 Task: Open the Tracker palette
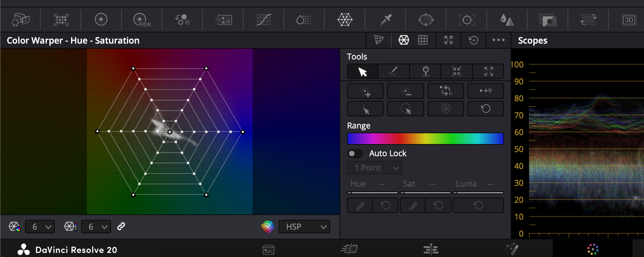tap(467, 20)
